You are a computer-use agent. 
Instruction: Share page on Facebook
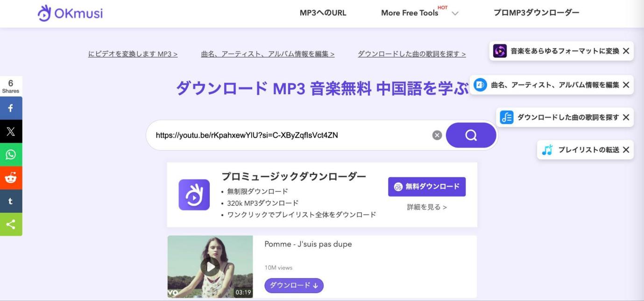coord(11,108)
